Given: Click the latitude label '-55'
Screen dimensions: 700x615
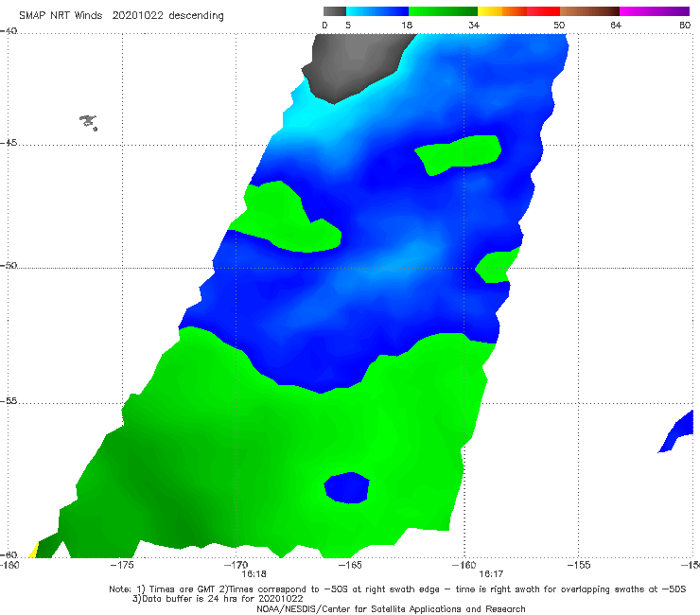Looking at the screenshot, I should [x=9, y=401].
